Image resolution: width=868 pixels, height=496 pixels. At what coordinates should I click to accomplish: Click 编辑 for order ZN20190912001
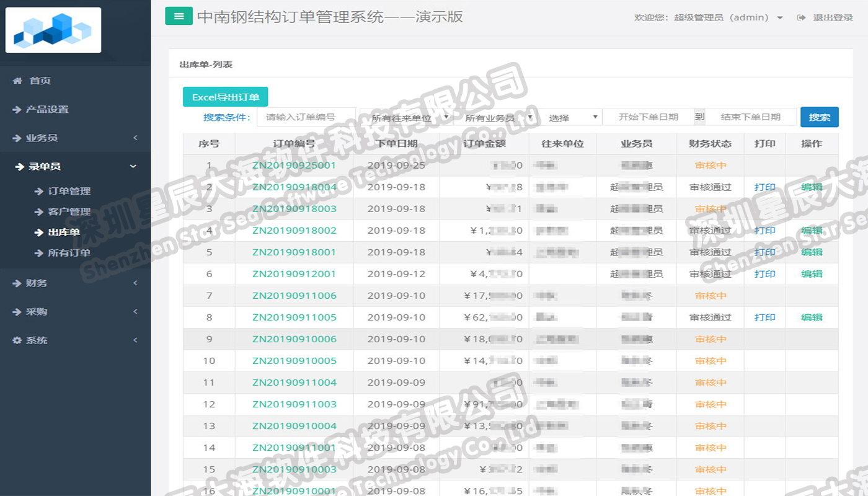pos(812,274)
